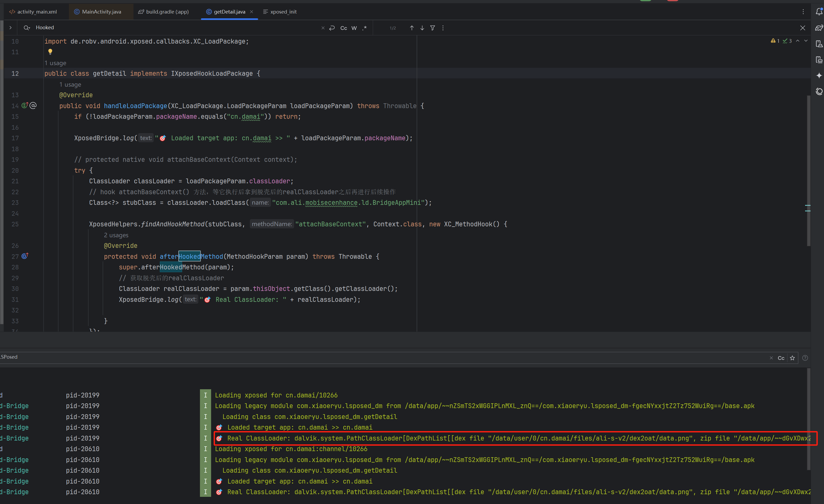Image resolution: width=824 pixels, height=504 pixels.
Task: Open the Device Manager tool window
Action: [819, 44]
